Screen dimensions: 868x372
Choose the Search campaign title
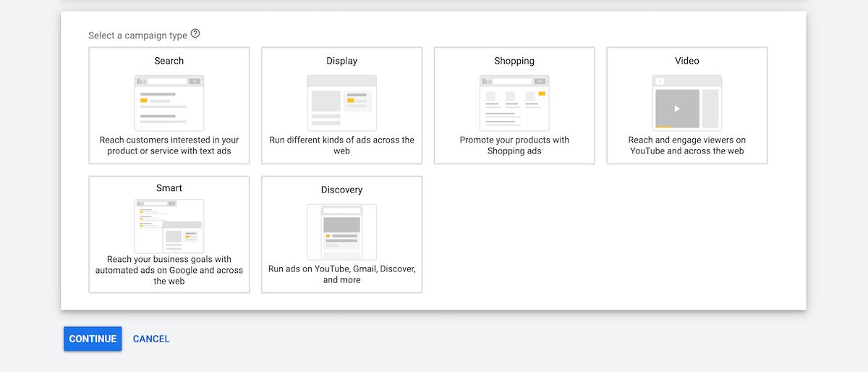169,61
